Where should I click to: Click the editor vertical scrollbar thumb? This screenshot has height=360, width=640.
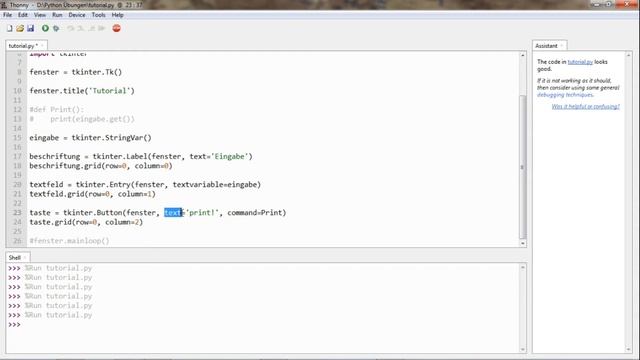point(522,167)
